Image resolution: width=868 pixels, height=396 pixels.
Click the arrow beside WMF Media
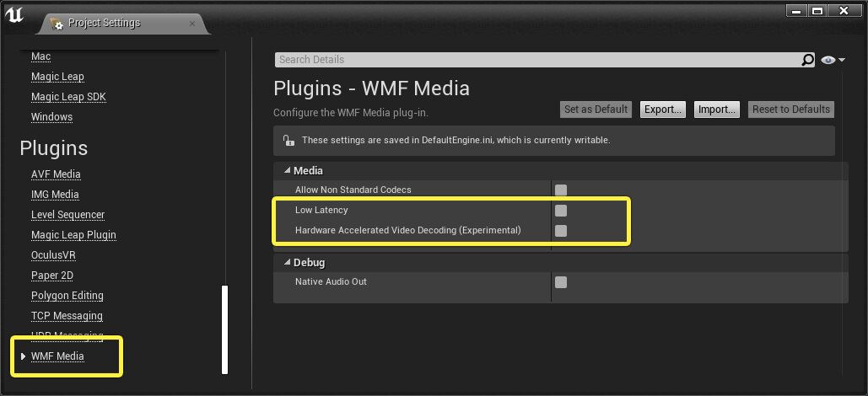tap(24, 356)
